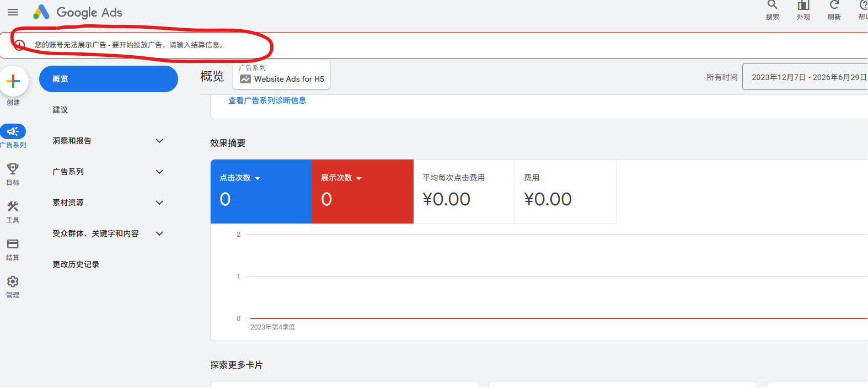Open the 点击次数 metric dropdown arrow
The height and width of the screenshot is (388, 868).
coord(258,178)
